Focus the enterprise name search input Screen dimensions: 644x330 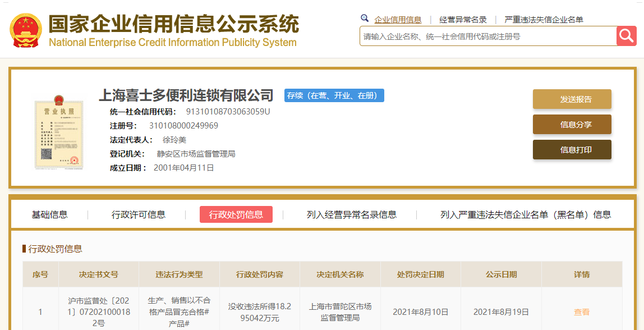coord(488,36)
